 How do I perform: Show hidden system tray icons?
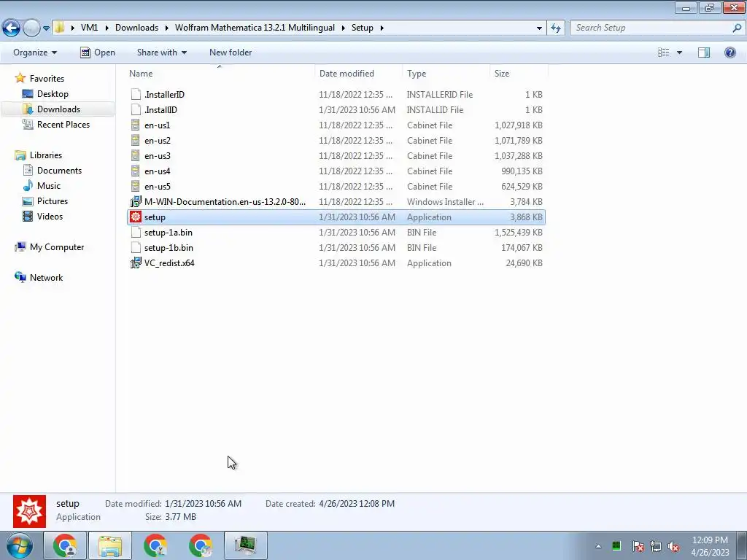point(598,546)
